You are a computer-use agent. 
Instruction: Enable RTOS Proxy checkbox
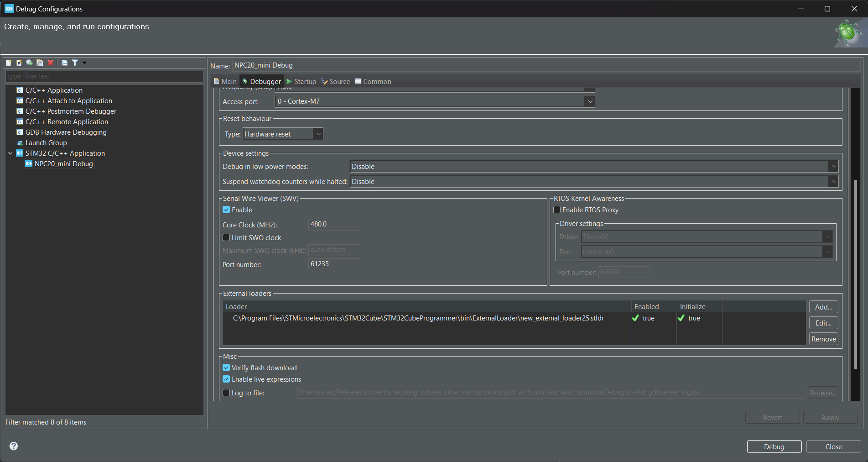557,210
